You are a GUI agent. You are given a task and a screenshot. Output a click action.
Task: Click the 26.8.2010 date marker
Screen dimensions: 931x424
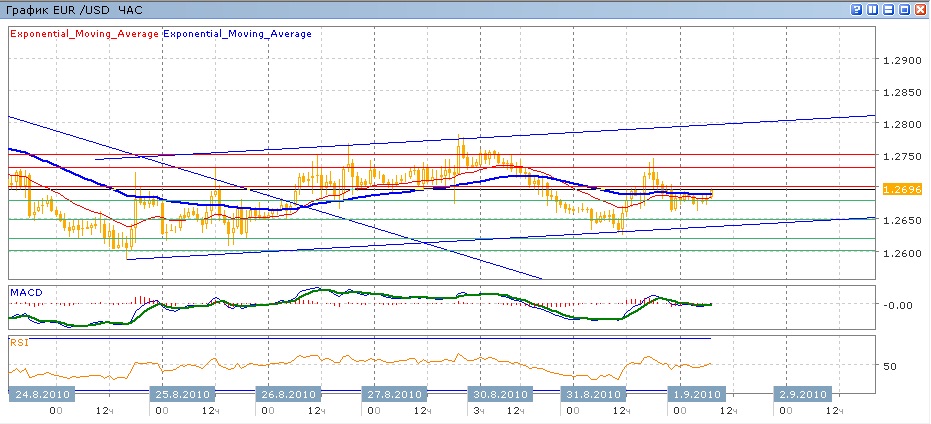(x=288, y=394)
